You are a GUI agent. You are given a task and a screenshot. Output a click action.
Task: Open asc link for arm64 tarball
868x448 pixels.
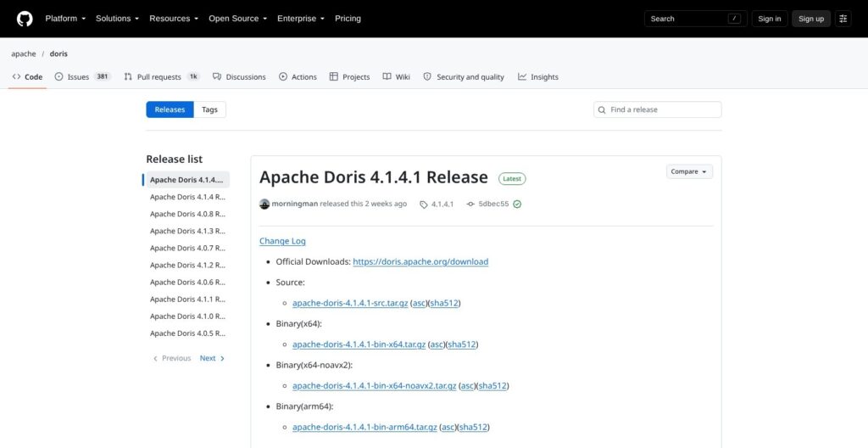(448, 428)
